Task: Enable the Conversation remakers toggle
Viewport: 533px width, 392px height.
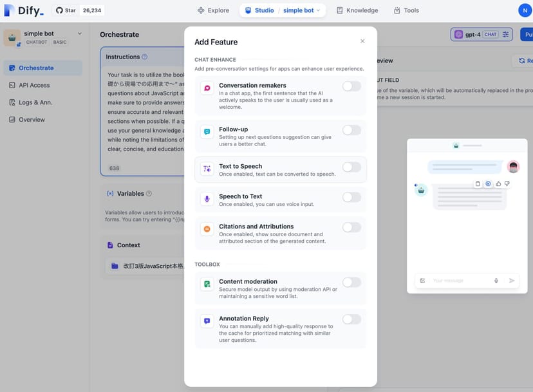Action: tap(351, 86)
